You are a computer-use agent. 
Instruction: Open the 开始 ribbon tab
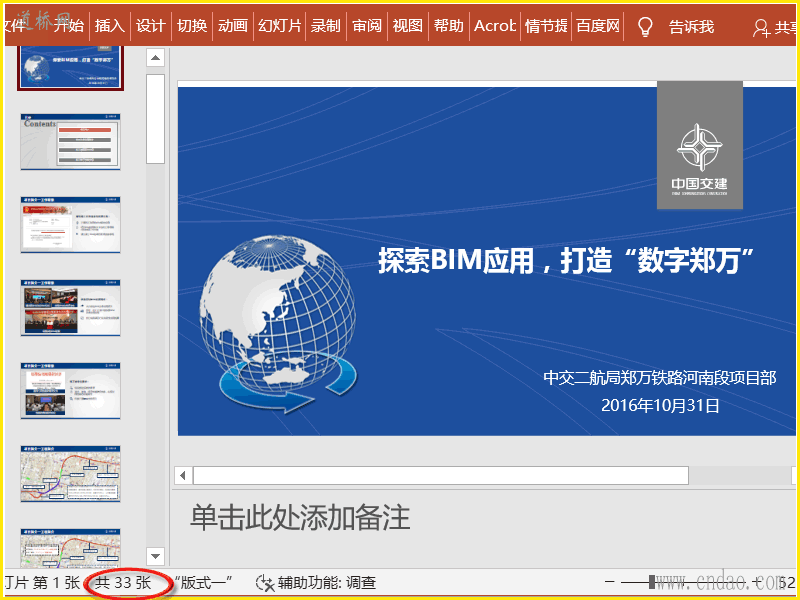coord(68,26)
